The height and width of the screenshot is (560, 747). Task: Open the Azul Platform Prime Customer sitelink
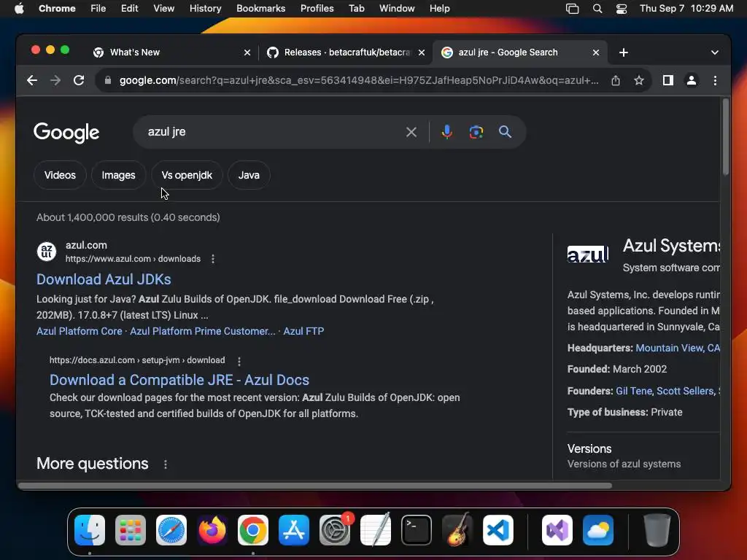(x=203, y=331)
